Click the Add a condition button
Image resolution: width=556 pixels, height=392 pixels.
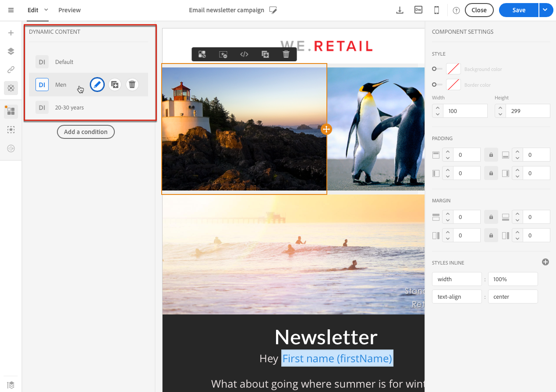86,132
